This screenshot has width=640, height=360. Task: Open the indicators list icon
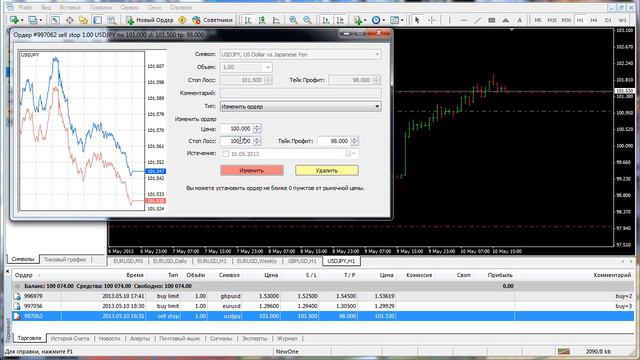click(358, 20)
